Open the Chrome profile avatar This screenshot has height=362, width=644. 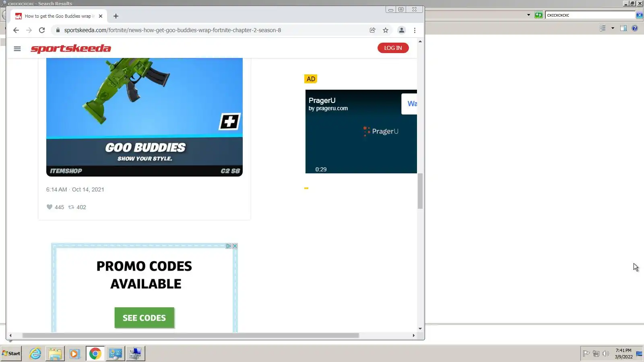pyautogui.click(x=401, y=30)
